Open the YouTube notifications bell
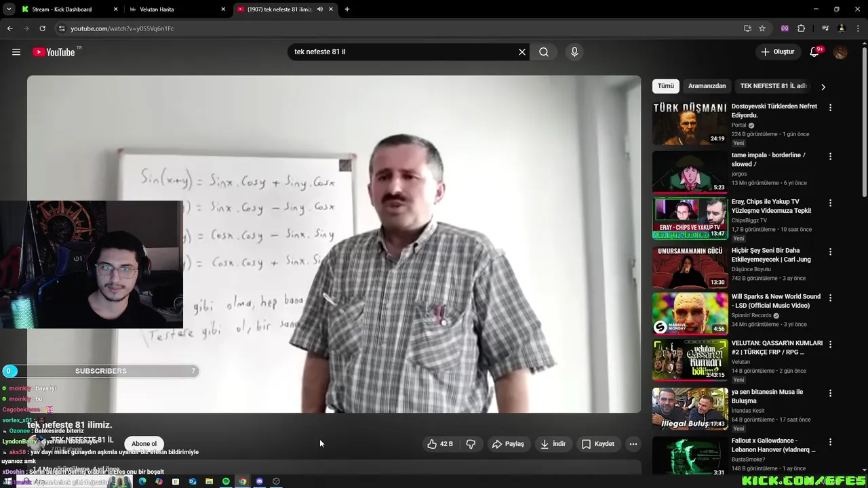Screen dimensions: 868x488 [x=816, y=52]
